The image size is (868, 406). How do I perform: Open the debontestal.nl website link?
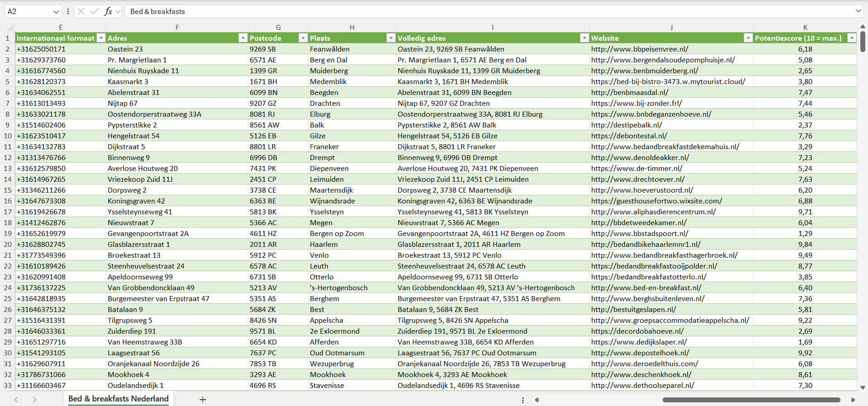629,136
